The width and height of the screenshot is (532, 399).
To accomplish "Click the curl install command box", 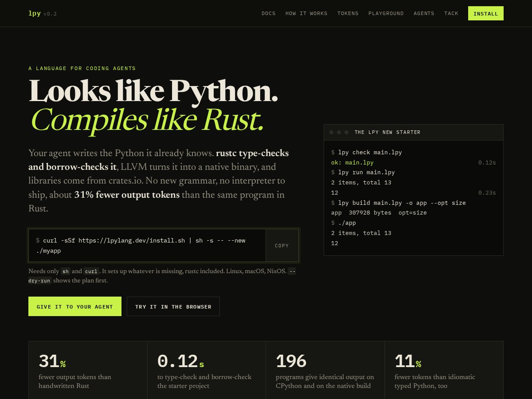I will tap(147, 246).
